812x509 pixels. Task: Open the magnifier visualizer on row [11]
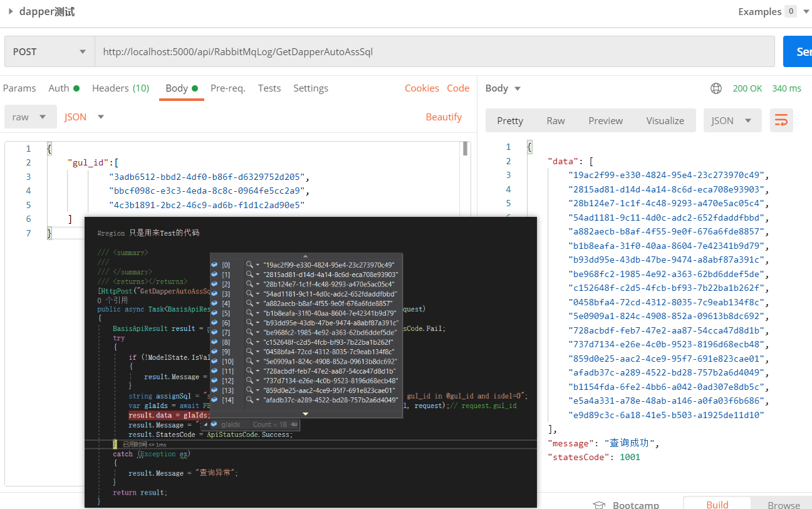pos(249,371)
